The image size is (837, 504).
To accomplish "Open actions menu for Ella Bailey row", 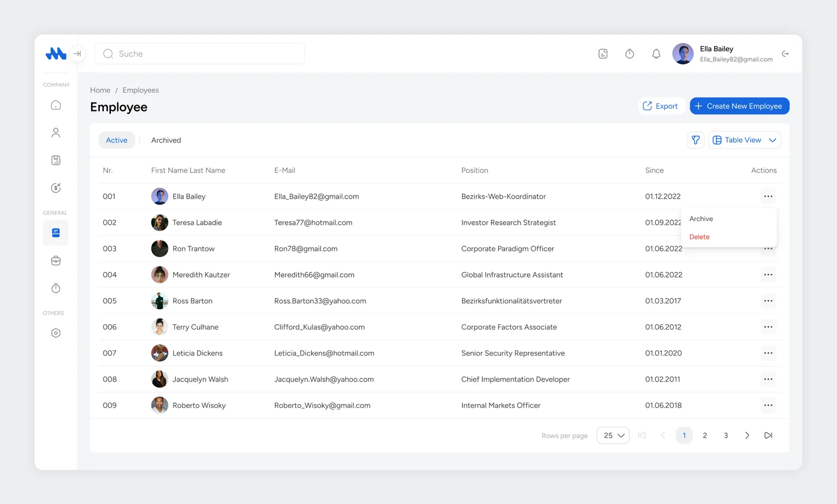I will pos(768,197).
